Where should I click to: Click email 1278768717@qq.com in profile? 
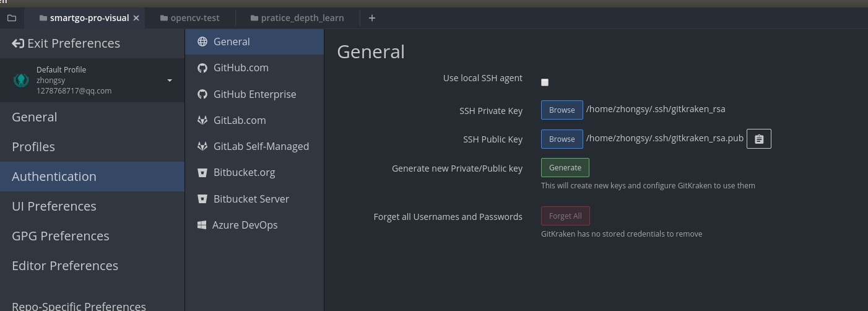(74, 91)
